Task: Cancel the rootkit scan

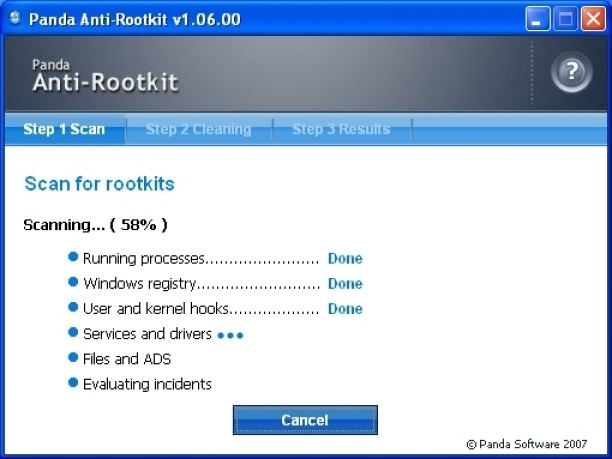Action: point(305,420)
